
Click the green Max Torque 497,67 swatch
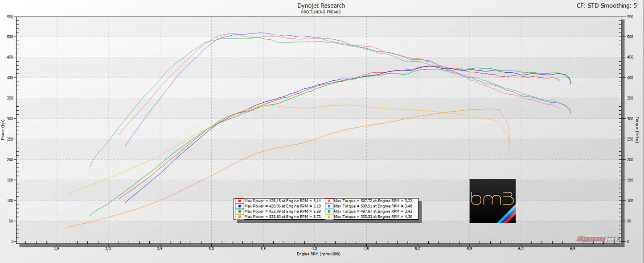[x=329, y=212]
